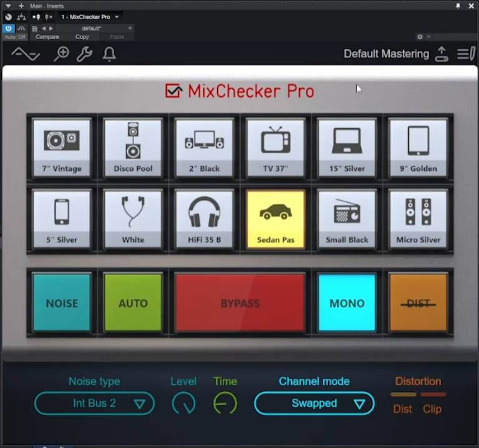Choose the 2" Black desktop speakers
This screenshot has width=479, height=448.
205,148
